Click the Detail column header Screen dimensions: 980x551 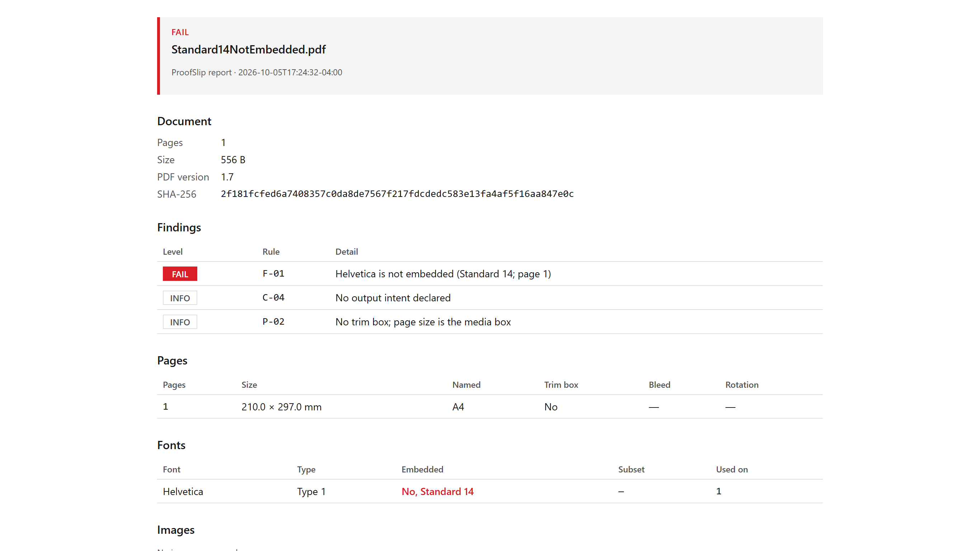pyautogui.click(x=347, y=251)
